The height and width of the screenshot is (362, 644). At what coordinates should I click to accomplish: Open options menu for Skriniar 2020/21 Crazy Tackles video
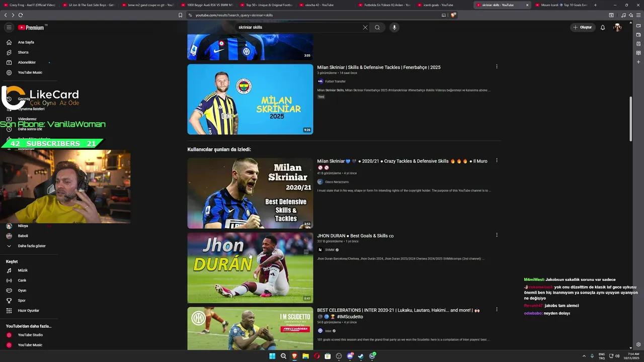point(497,160)
